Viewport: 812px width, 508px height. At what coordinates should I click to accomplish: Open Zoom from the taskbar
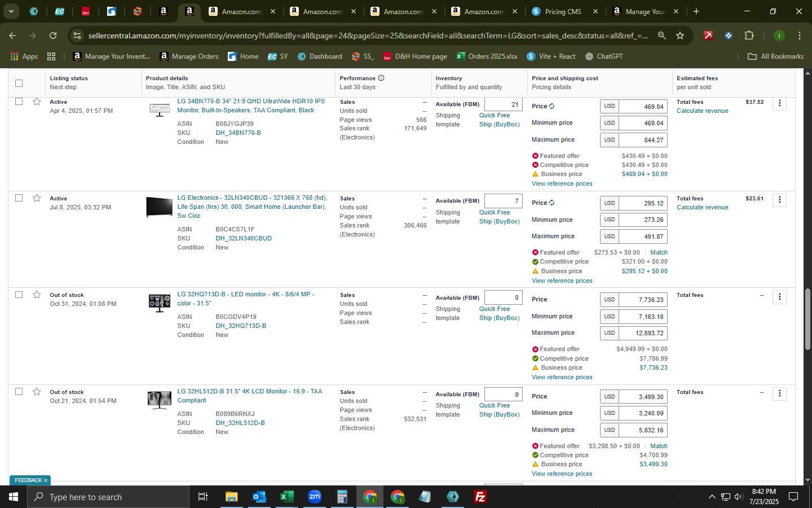tap(314, 497)
